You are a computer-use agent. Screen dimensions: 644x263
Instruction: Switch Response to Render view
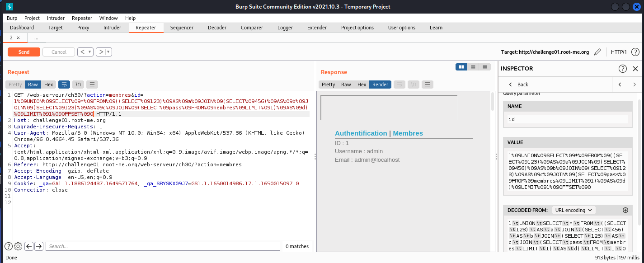click(x=380, y=85)
